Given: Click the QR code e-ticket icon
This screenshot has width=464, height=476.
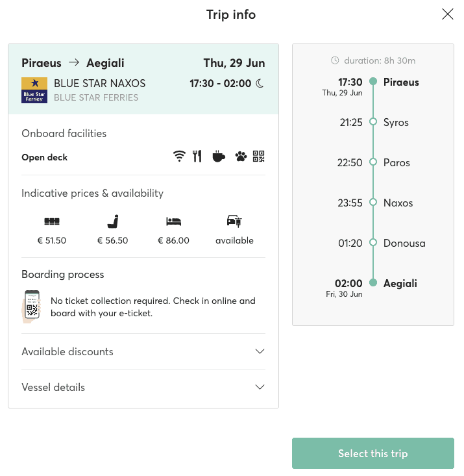Looking at the screenshot, I should coord(258,157).
